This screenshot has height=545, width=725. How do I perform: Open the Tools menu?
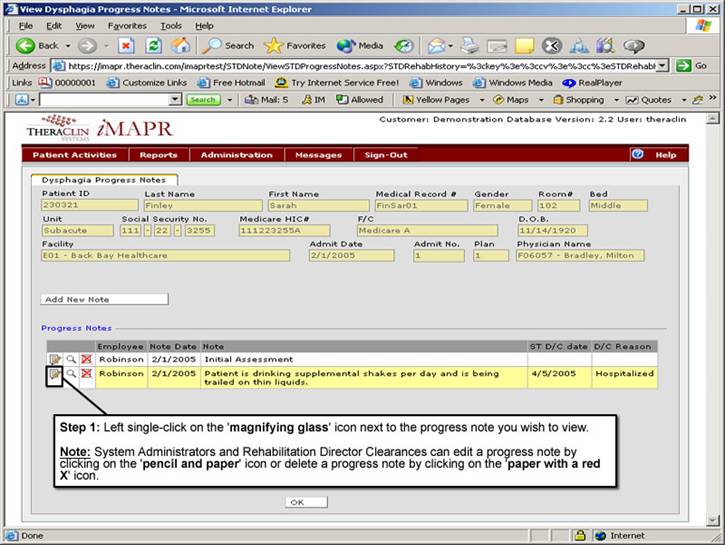171,26
